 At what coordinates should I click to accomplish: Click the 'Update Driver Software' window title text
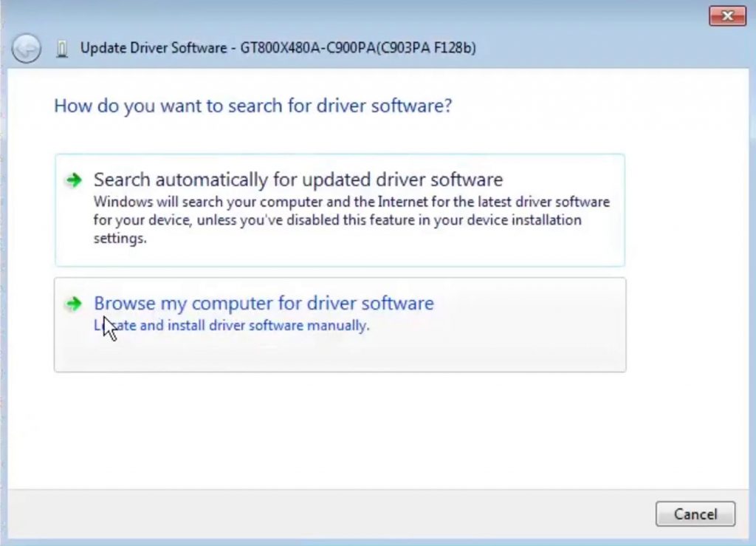pyautogui.click(x=153, y=48)
